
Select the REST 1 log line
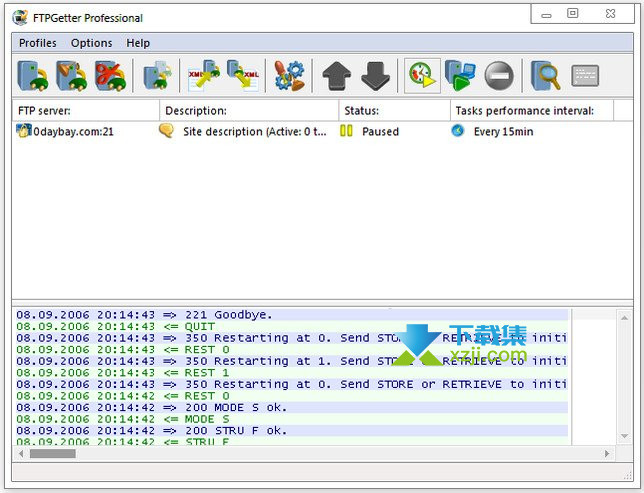292,373
